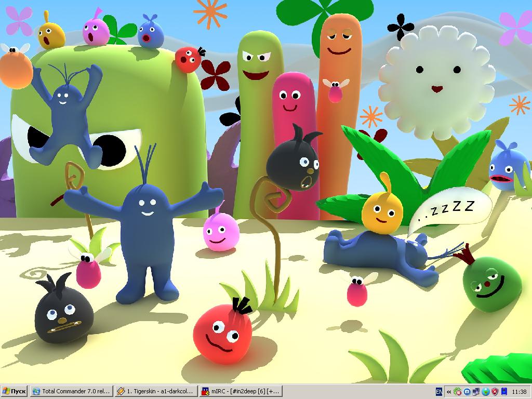Switch to the mIRC #in2deep taskbar window

241,391
